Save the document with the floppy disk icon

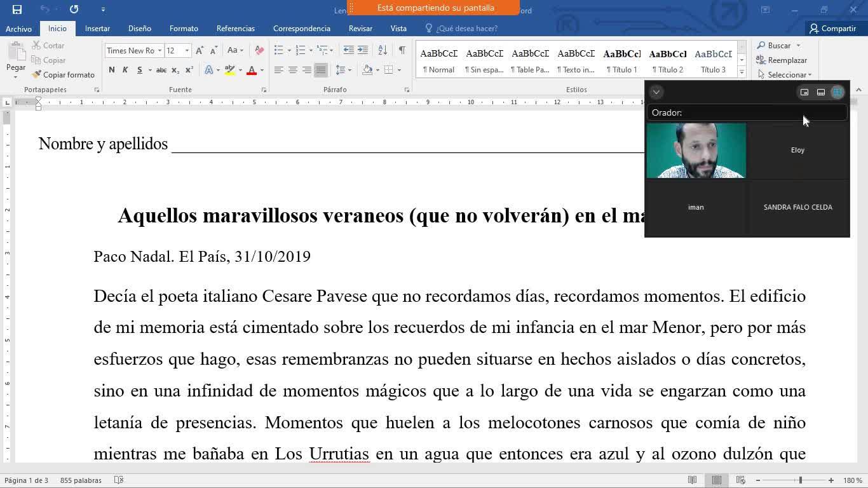[17, 10]
